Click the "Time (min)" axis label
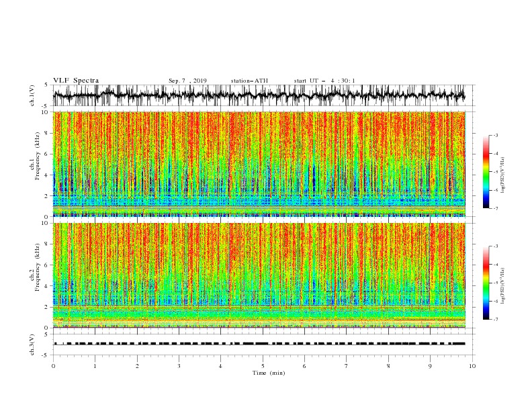This screenshot has height=411, width=532. (x=269, y=373)
